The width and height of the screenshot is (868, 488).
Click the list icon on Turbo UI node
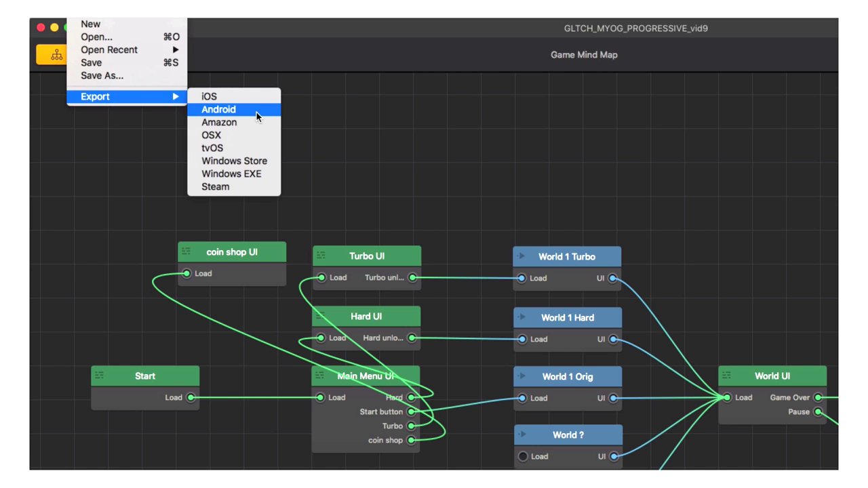321,256
